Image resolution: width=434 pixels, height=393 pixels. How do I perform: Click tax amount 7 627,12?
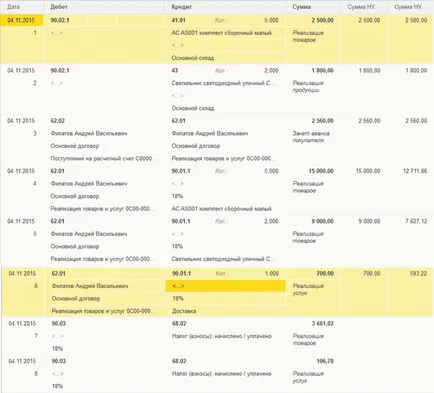coord(416,221)
